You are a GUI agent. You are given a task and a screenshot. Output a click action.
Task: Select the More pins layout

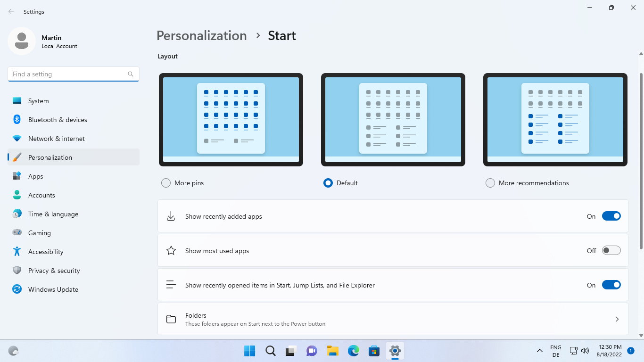click(165, 182)
